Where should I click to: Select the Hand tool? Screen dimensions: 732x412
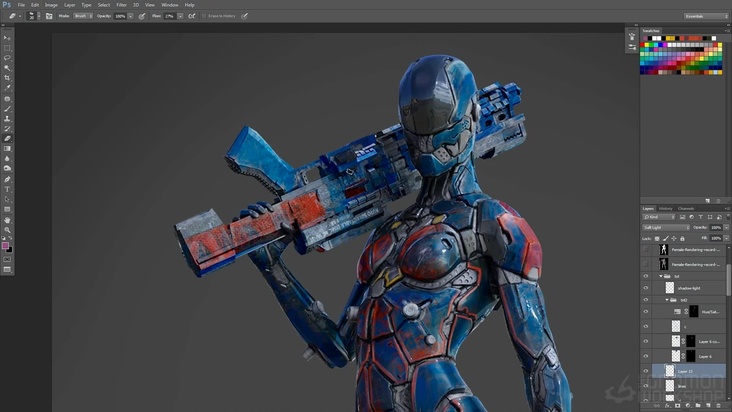click(7, 220)
